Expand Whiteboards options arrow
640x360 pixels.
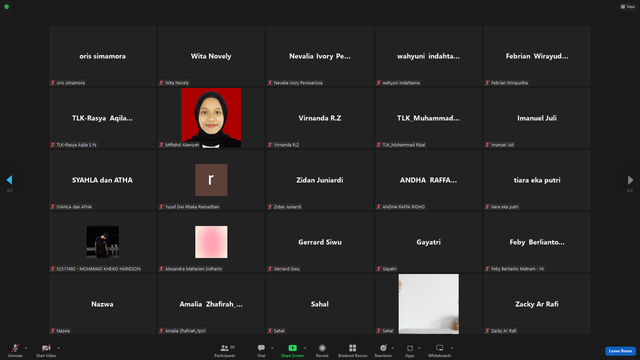[452, 348]
